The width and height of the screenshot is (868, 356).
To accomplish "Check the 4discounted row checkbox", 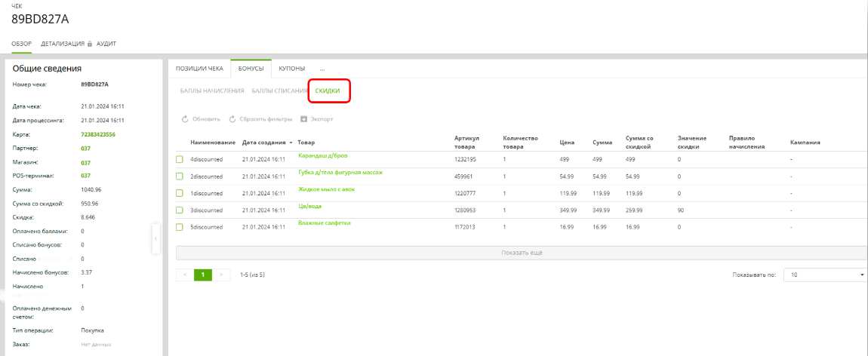I will (x=180, y=159).
